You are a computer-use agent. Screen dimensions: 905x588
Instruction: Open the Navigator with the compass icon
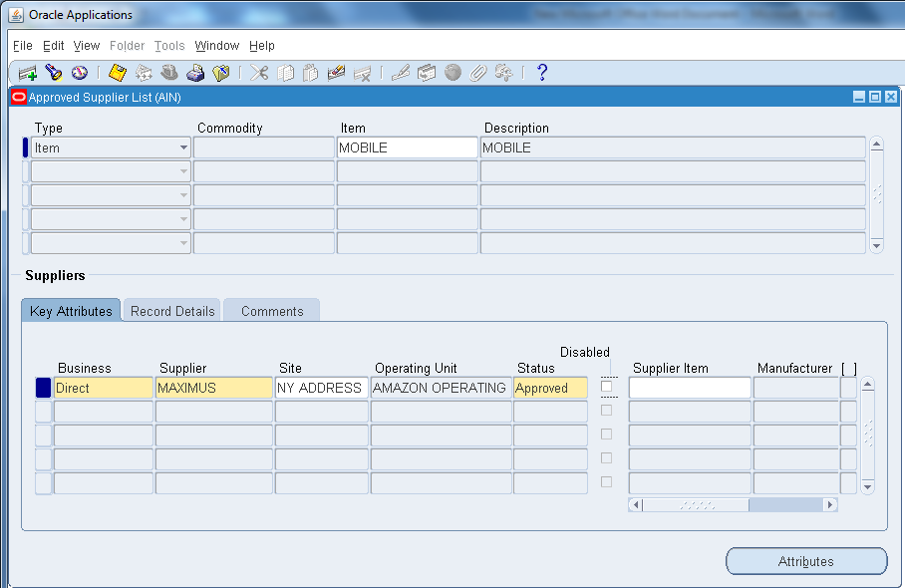(x=80, y=72)
